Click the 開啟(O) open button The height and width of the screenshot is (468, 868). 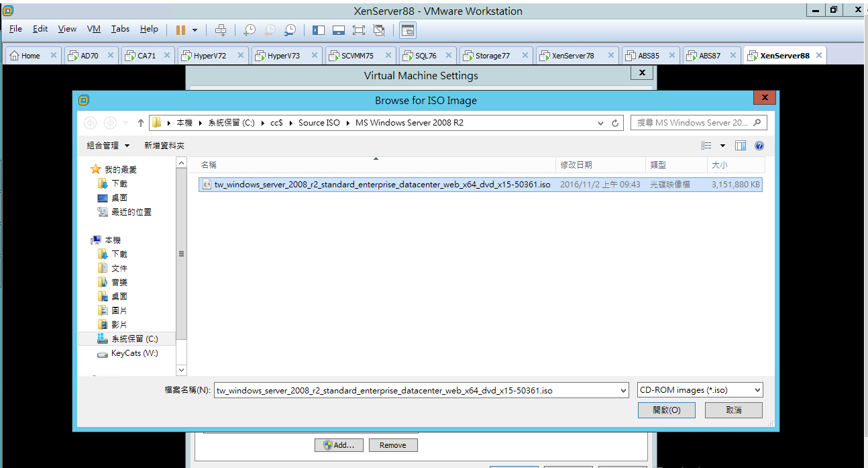pyautogui.click(x=666, y=410)
